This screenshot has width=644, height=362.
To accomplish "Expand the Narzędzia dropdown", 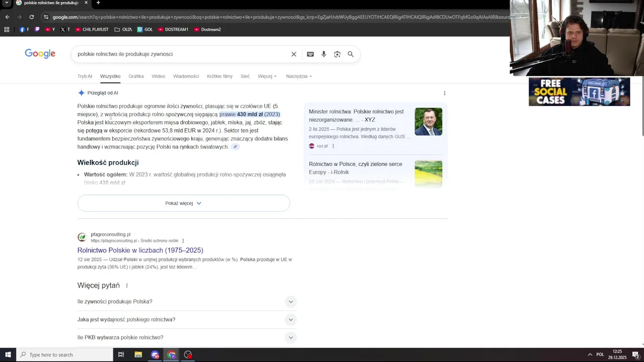I will [x=299, y=76].
